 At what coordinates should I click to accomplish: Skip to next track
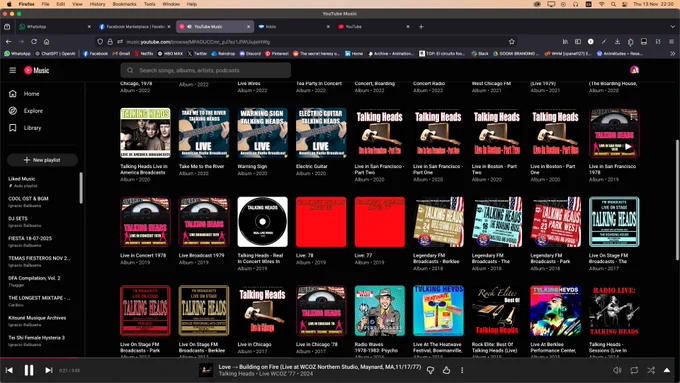click(49, 370)
